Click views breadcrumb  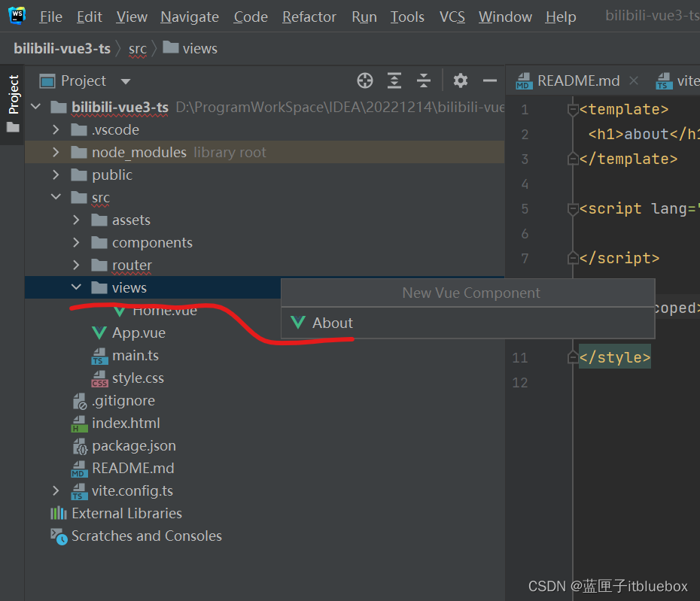point(190,48)
